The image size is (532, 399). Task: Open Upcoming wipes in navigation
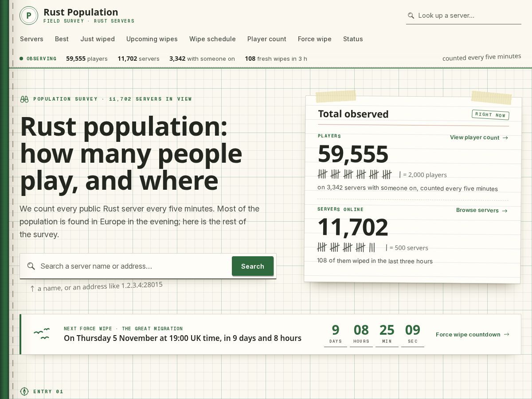click(x=152, y=39)
